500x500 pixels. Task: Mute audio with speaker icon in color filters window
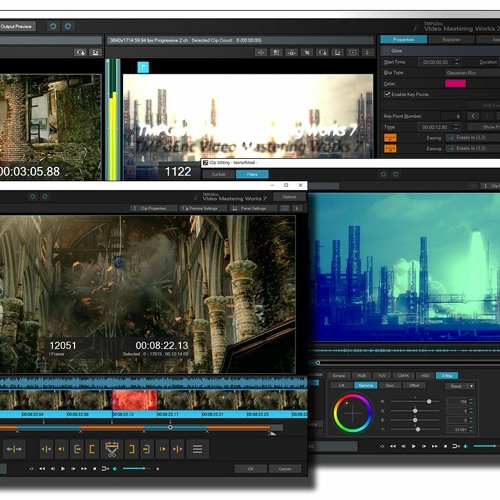coord(466,446)
